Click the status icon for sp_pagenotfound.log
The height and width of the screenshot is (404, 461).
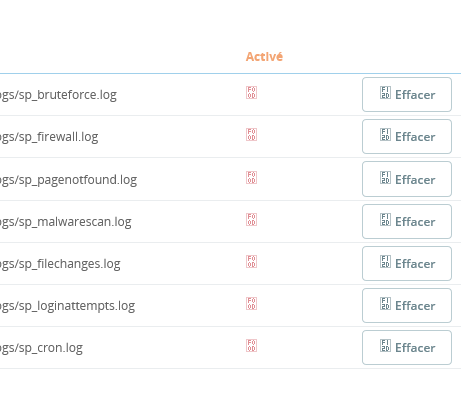(251, 178)
